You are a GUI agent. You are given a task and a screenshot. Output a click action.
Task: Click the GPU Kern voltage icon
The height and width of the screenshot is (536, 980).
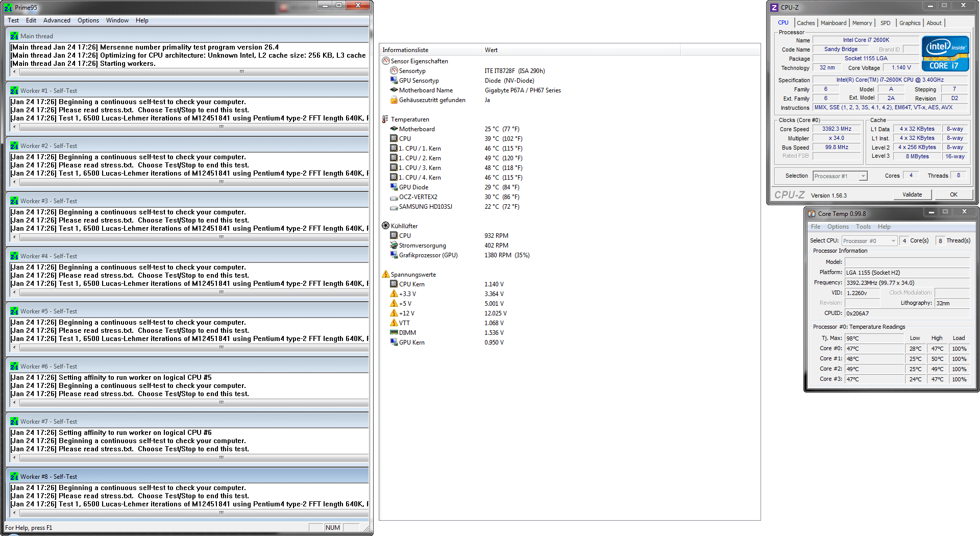(394, 343)
